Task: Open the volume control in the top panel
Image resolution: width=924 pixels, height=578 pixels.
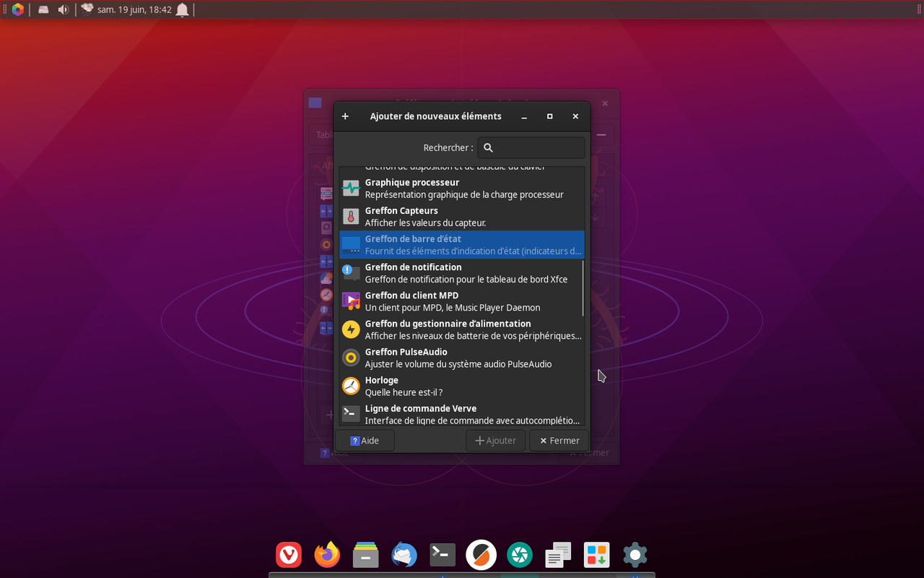Action: (x=63, y=9)
